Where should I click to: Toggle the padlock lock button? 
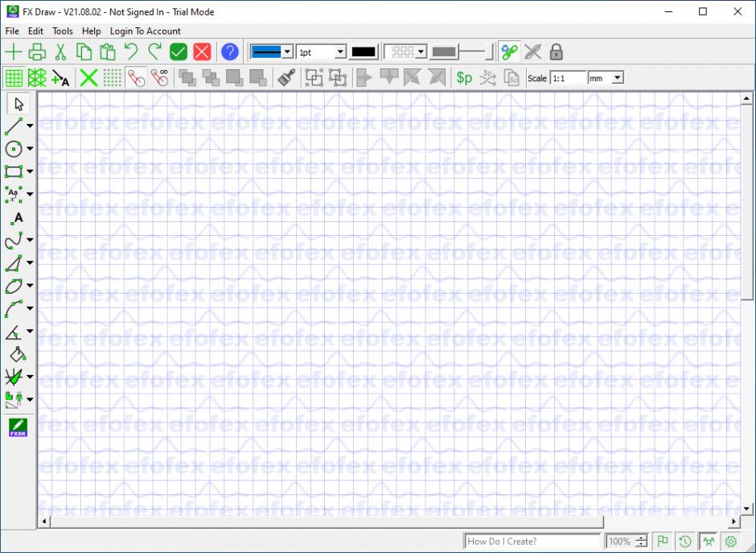tap(556, 52)
